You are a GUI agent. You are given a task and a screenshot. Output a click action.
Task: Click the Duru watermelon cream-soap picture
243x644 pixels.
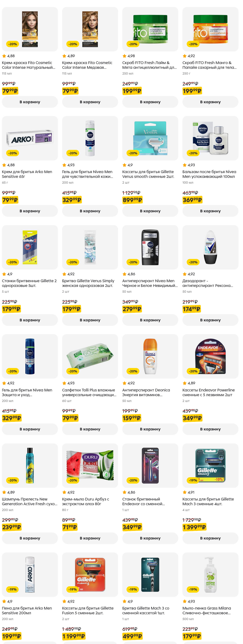tap(90, 465)
